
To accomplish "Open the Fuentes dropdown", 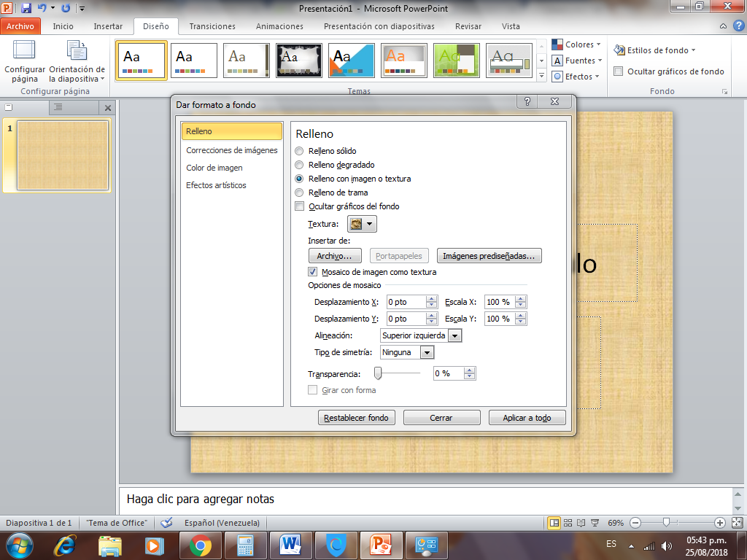I will (x=576, y=61).
